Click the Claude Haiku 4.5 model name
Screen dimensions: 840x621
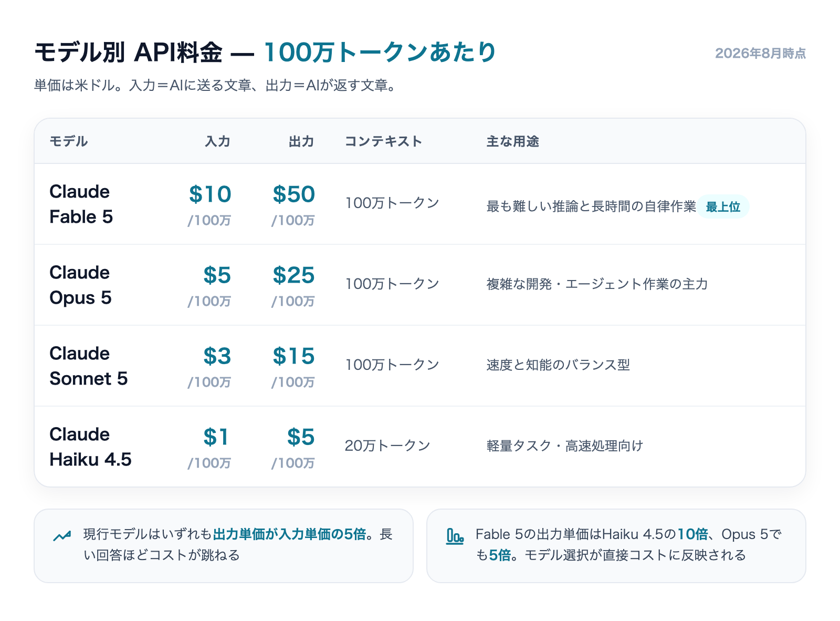tap(90, 447)
